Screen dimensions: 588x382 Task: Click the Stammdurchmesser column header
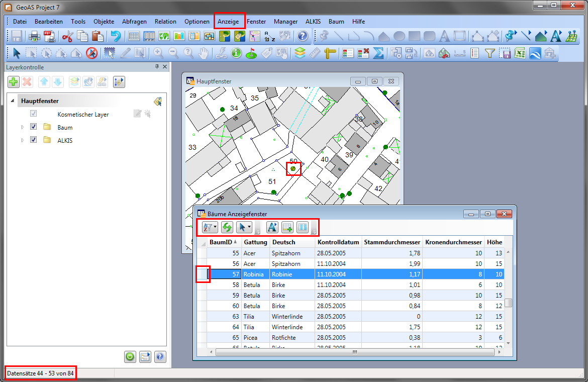click(392, 242)
